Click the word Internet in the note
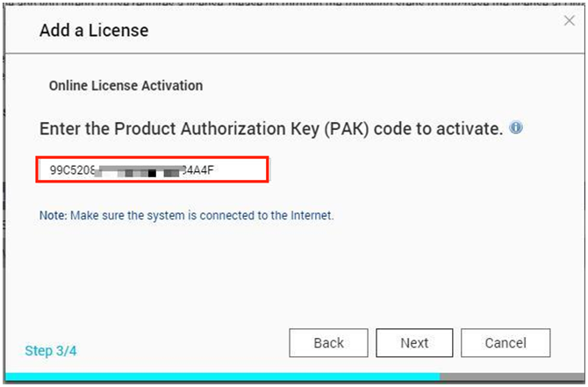Viewport: 588px width, 387px height. pos(312,216)
